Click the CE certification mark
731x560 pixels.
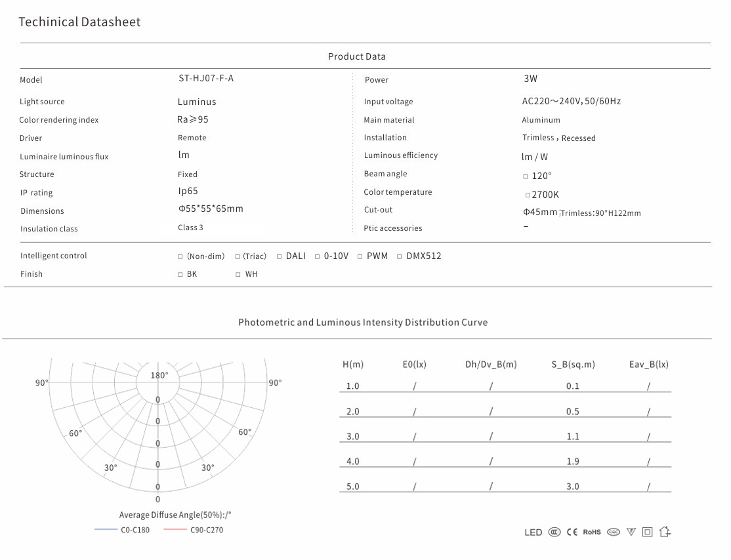(x=572, y=532)
